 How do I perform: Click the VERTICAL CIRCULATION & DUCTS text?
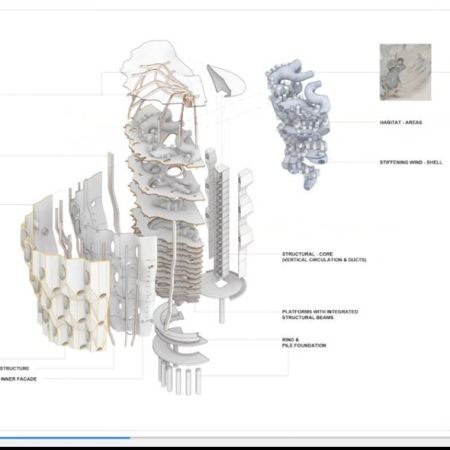coord(324,260)
